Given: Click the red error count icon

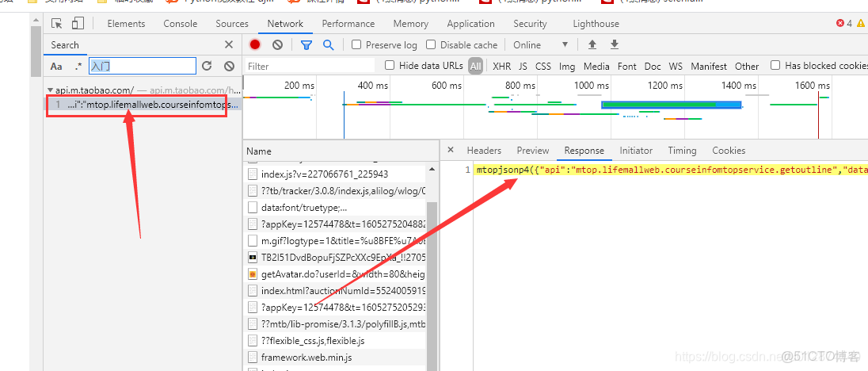Looking at the screenshot, I should coord(840,23).
